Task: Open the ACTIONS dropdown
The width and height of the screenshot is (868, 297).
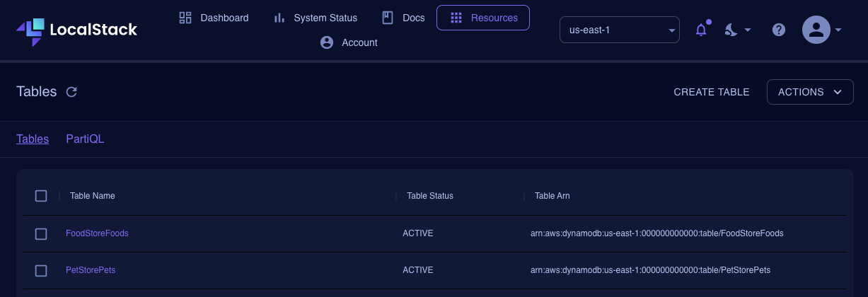Action: tap(810, 92)
